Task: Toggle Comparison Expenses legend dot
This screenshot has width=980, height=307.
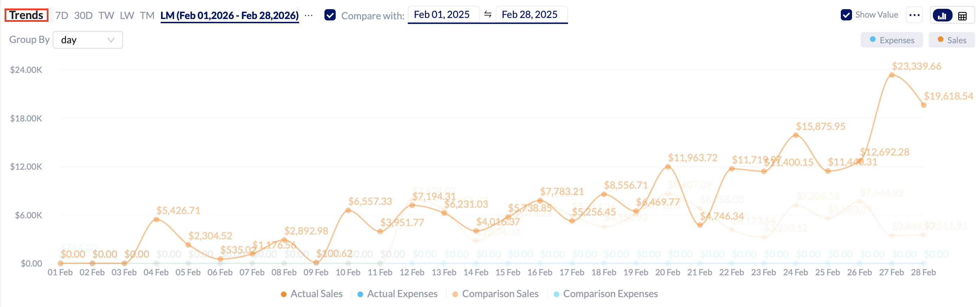Action: tap(556, 294)
